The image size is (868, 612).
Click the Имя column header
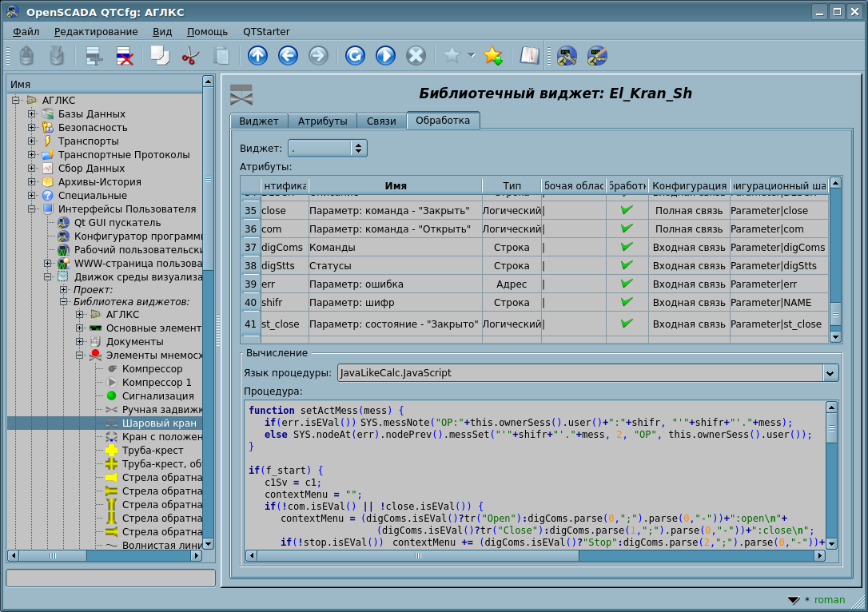pos(395,186)
